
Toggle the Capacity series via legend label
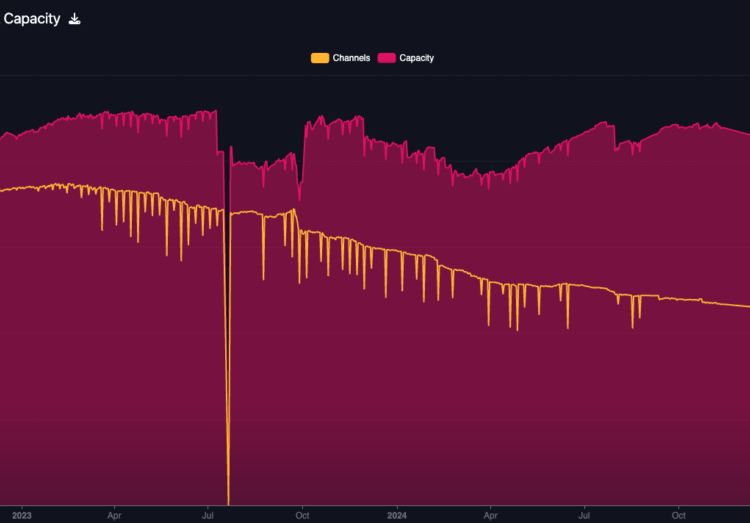coord(416,58)
